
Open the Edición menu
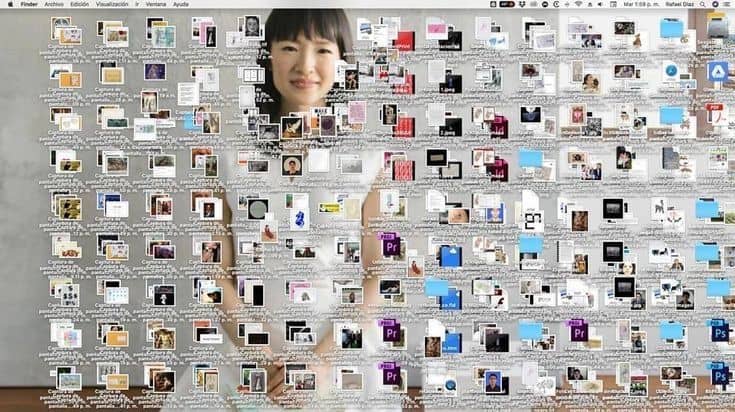point(79,4)
